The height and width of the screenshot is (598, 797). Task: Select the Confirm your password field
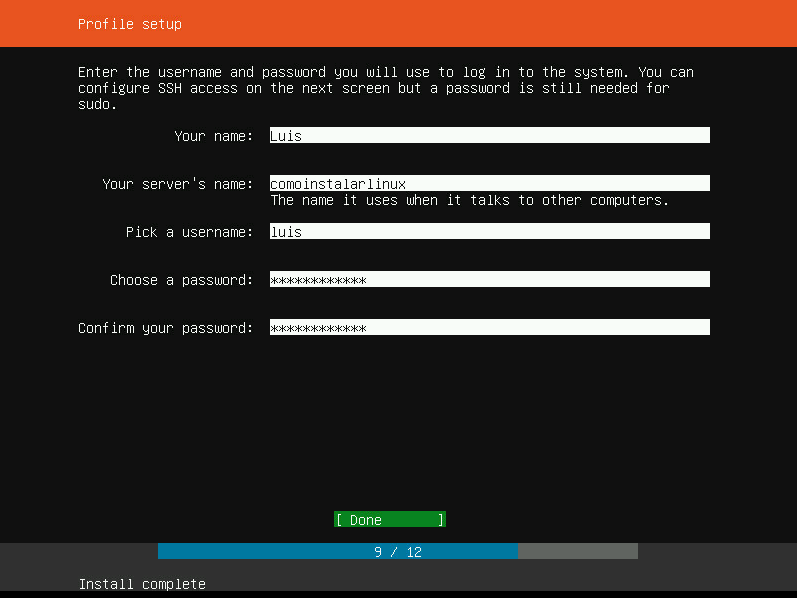(x=489, y=328)
